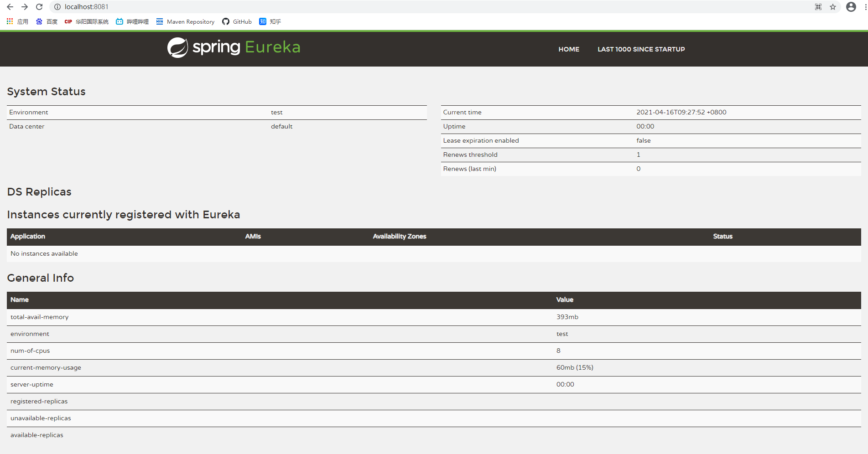
Task: Open the GitHub bookmark
Action: tap(237, 21)
